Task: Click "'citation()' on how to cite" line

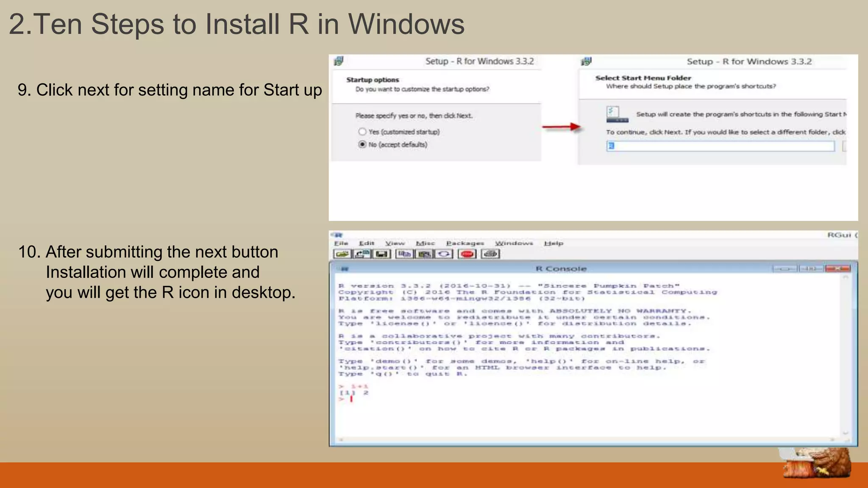Action: point(524,349)
